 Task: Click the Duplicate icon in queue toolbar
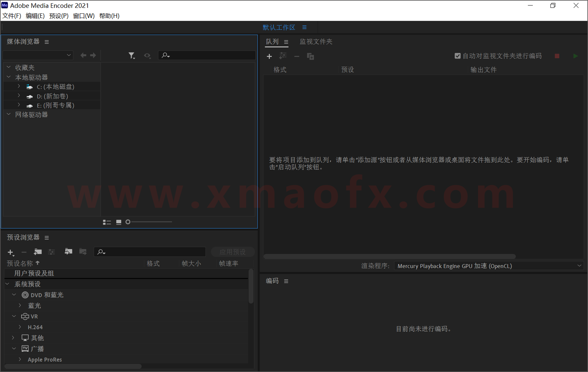tap(310, 56)
